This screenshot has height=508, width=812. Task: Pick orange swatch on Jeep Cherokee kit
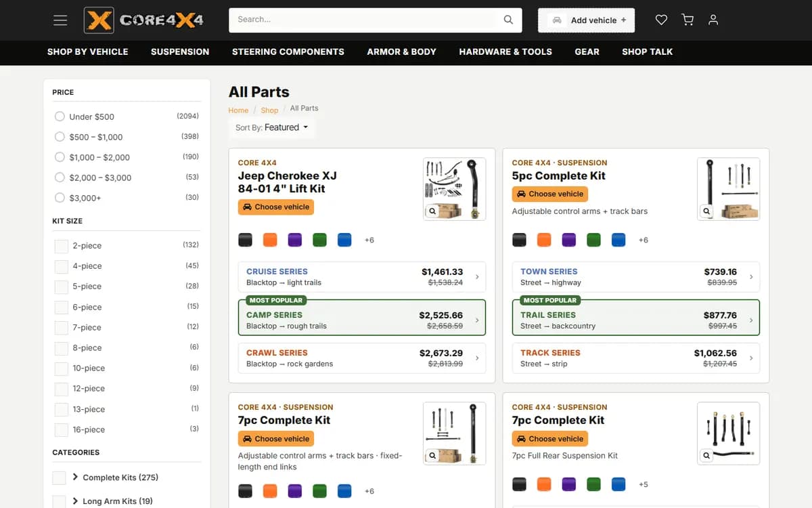[270, 240]
